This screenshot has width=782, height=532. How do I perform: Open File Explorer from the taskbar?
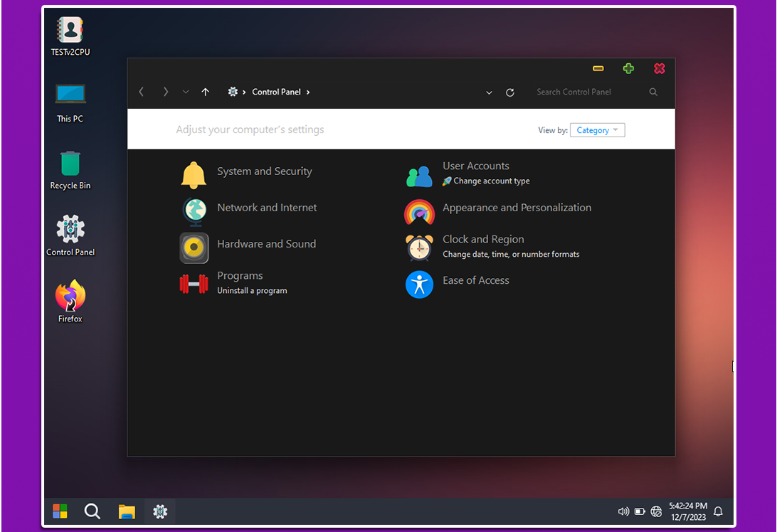coord(127,511)
